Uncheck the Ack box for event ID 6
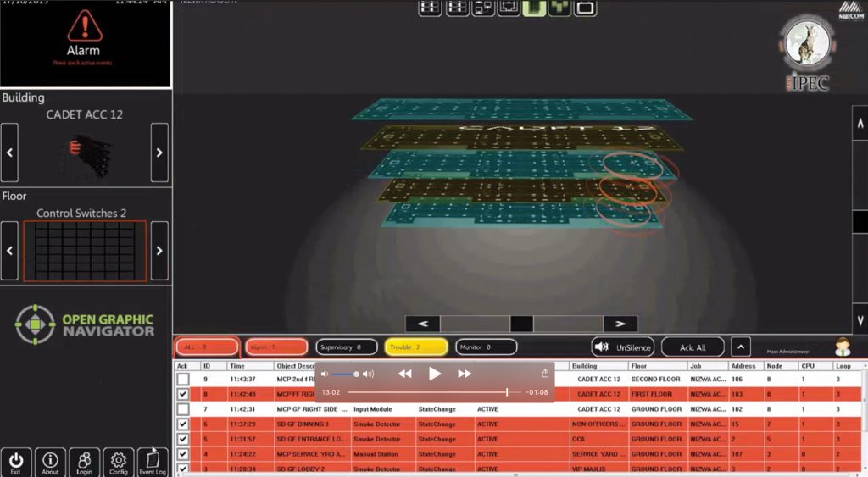This screenshot has height=477, width=868. (183, 424)
